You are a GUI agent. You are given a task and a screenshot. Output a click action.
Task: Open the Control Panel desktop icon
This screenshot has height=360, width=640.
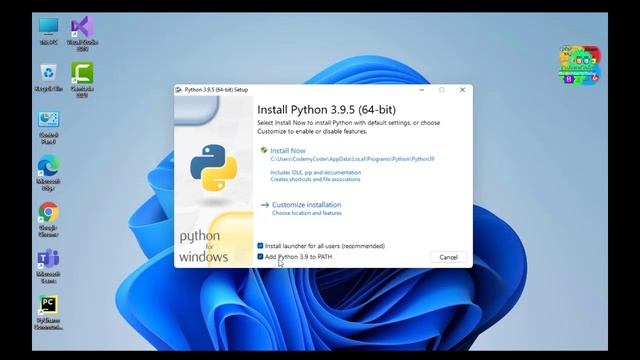click(x=49, y=127)
